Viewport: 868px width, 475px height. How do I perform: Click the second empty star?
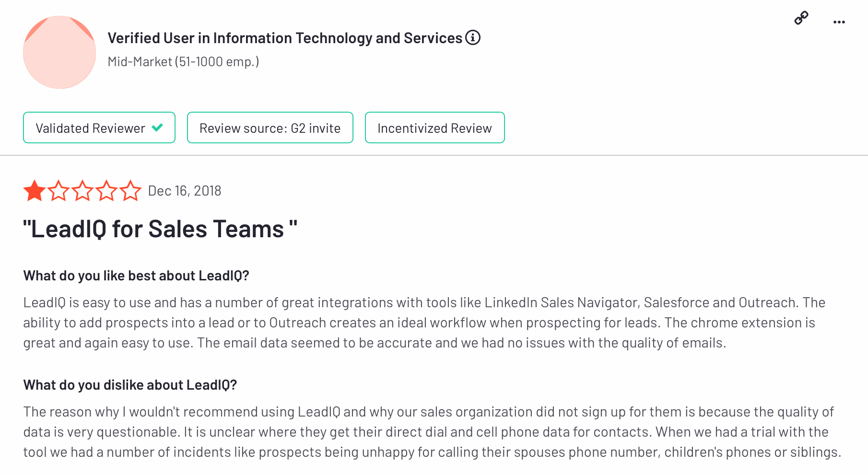pyautogui.click(x=59, y=191)
